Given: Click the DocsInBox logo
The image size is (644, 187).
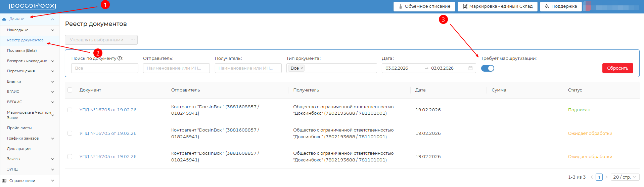Looking at the screenshot, I should coord(32,6).
